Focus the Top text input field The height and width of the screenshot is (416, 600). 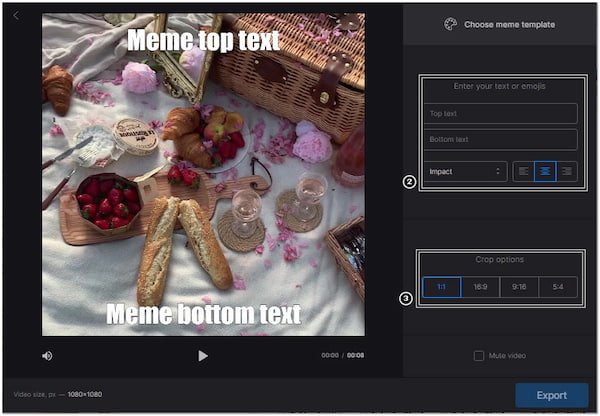pyautogui.click(x=501, y=113)
